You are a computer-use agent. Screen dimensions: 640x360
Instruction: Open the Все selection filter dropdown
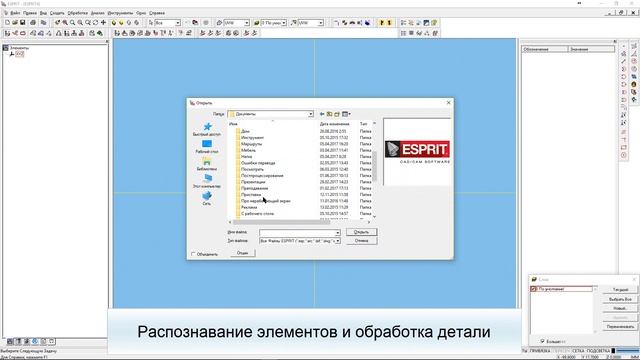point(178,23)
